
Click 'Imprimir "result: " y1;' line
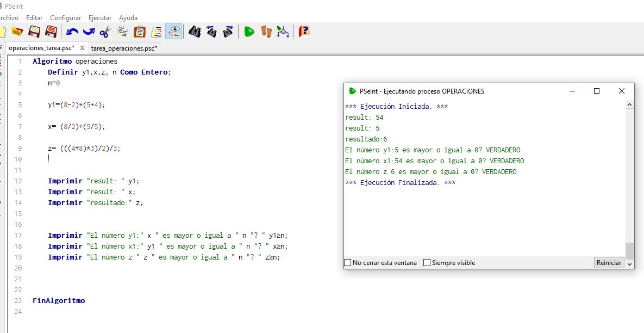tap(93, 181)
